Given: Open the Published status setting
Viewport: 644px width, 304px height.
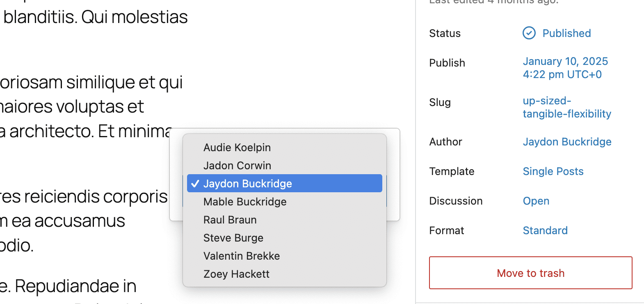Looking at the screenshot, I should pyautogui.click(x=566, y=33).
